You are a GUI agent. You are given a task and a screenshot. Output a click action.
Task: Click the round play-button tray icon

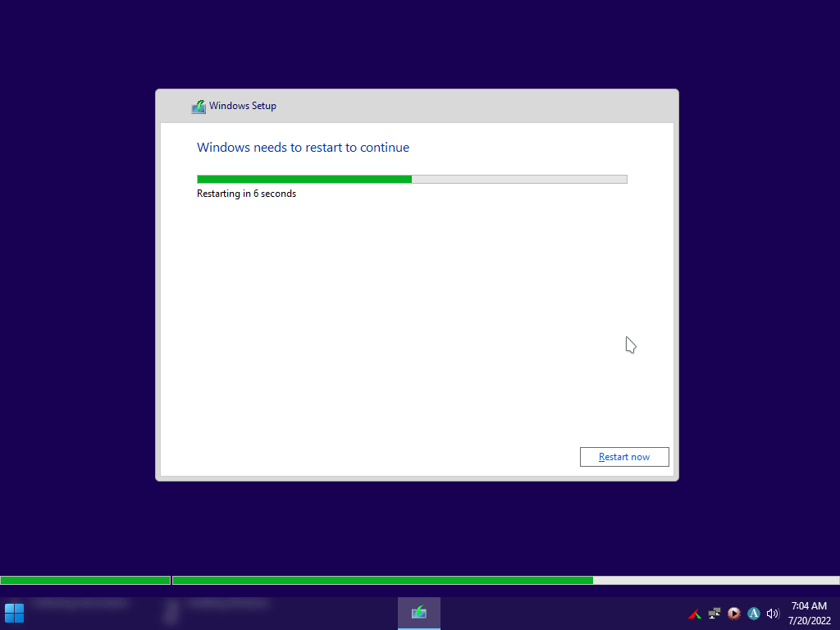pyautogui.click(x=734, y=614)
